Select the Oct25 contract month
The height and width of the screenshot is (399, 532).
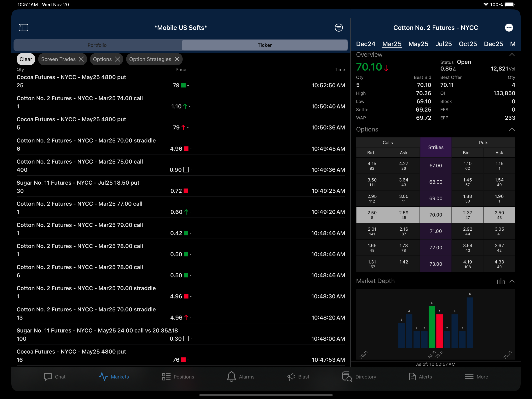pyautogui.click(x=468, y=44)
